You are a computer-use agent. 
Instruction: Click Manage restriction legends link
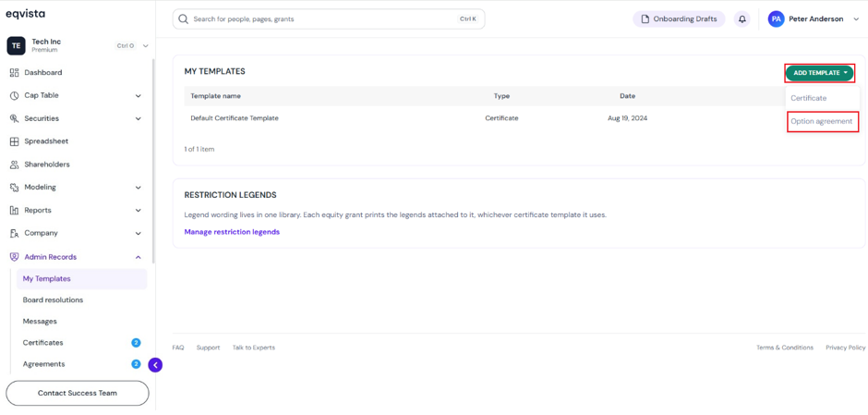[x=232, y=232]
